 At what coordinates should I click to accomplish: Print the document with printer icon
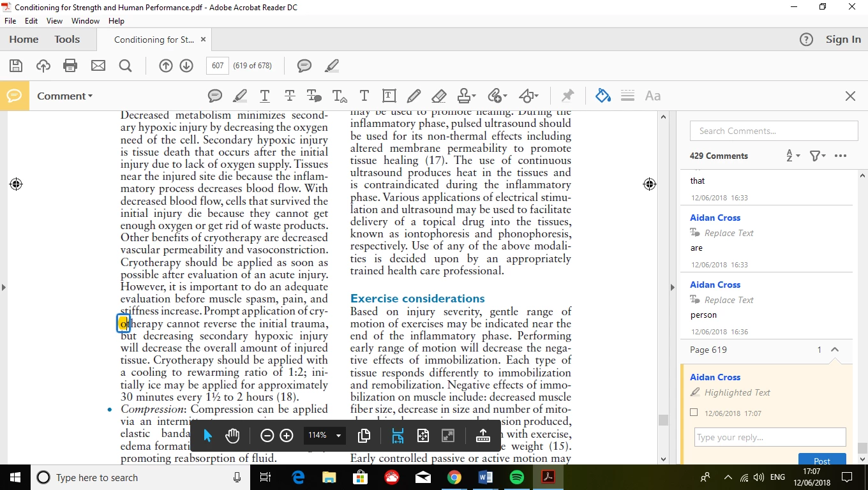pyautogui.click(x=70, y=66)
